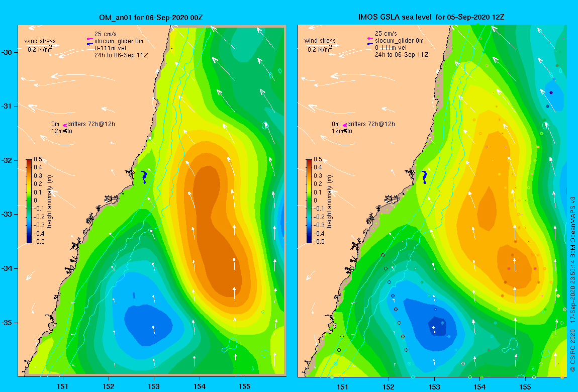This screenshot has width=578, height=392.
Task: Click dark blue low eddy in left map
Action: coord(147,324)
